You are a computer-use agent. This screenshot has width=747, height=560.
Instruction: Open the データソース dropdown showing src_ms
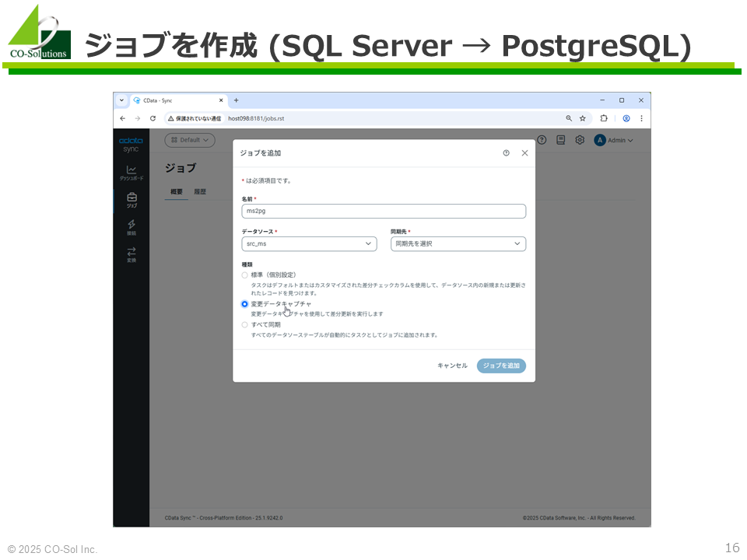[309, 243]
